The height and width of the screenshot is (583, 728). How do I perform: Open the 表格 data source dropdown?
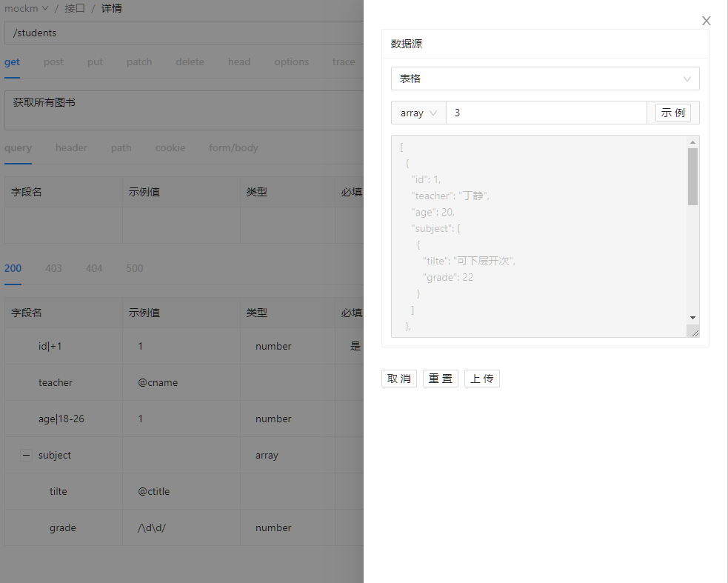(x=544, y=79)
